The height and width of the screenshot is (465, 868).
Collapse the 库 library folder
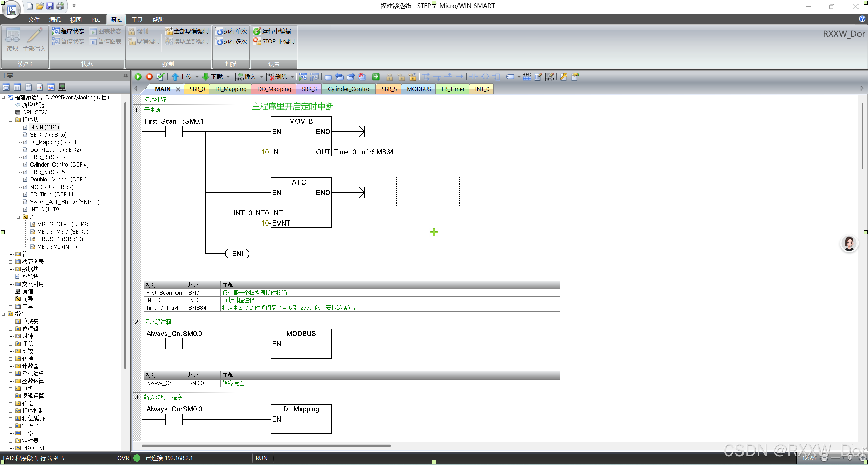tap(18, 217)
